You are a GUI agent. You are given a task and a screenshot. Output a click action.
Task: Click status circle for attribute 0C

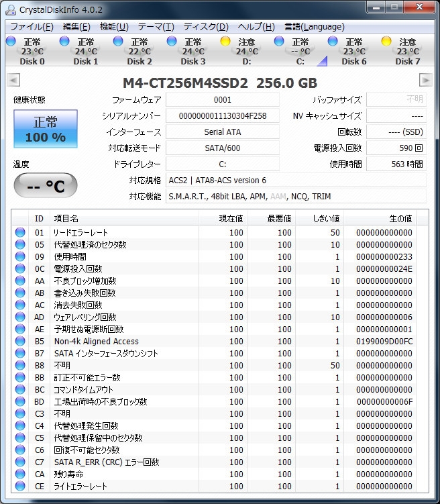[x=20, y=268]
